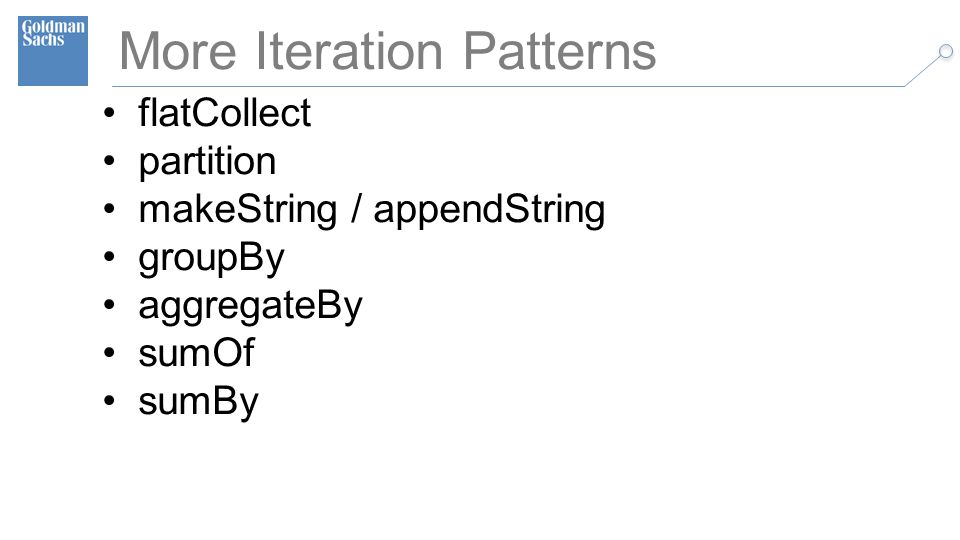Image resolution: width=960 pixels, height=540 pixels.
Task: Select the flatCollect bullet item
Action: point(225,113)
